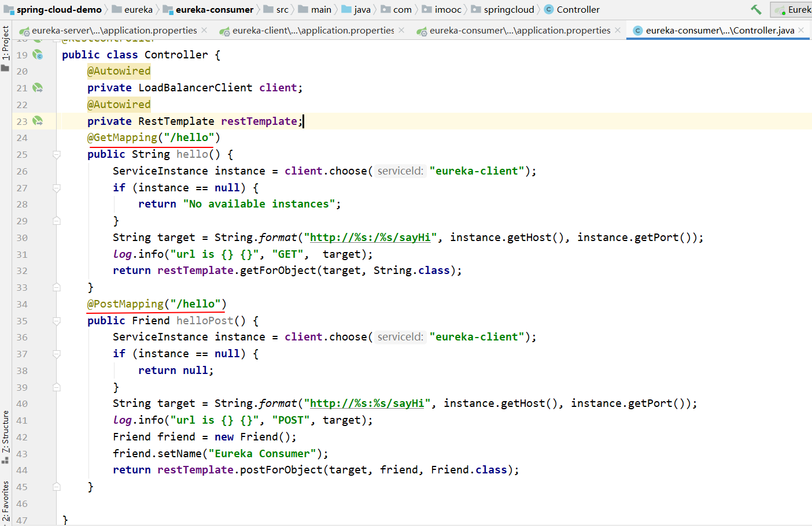The width and height of the screenshot is (812, 526).
Task: Open the run configuration dropdown
Action: [x=792, y=9]
